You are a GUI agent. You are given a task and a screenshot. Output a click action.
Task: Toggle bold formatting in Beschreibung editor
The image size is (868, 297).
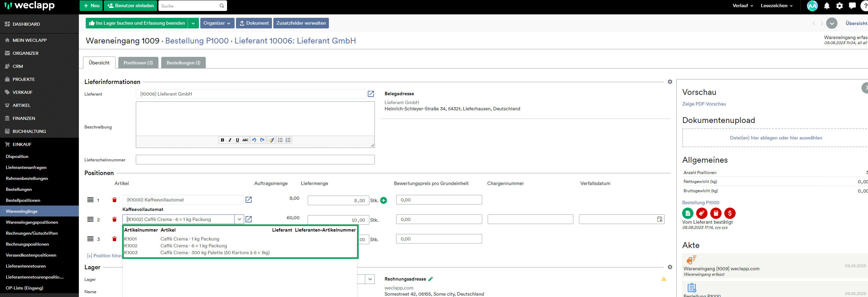222,140
